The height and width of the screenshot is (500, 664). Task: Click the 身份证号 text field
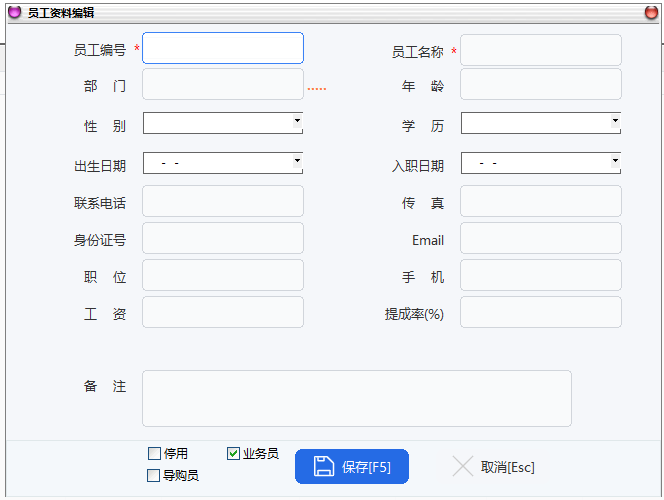pos(223,239)
